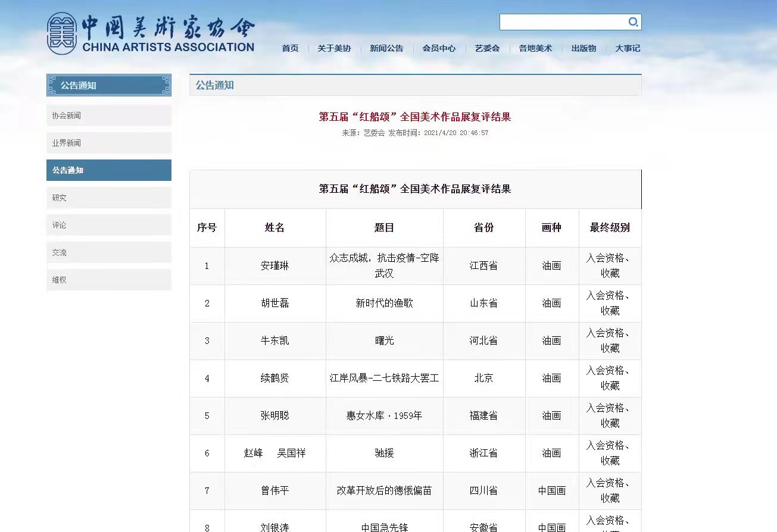Open the 艺委会 navigation item

point(487,49)
